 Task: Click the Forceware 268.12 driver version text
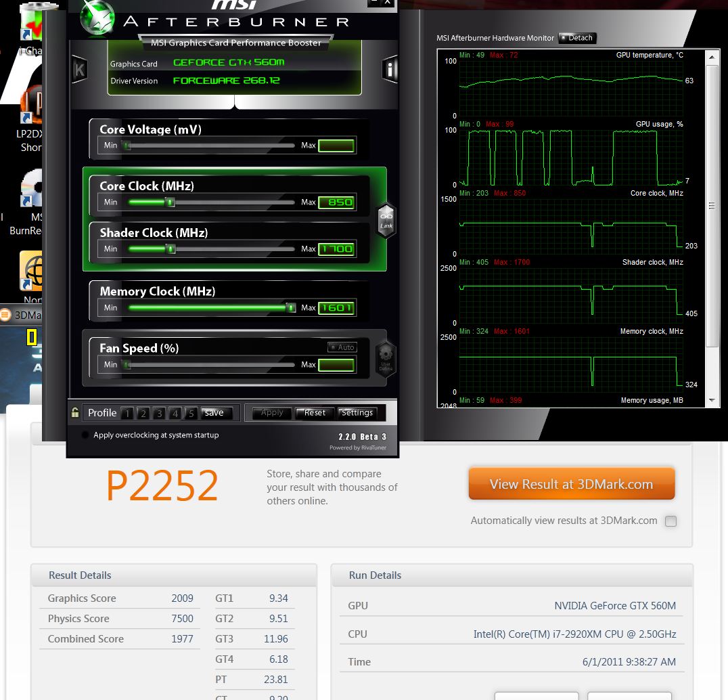[226, 81]
